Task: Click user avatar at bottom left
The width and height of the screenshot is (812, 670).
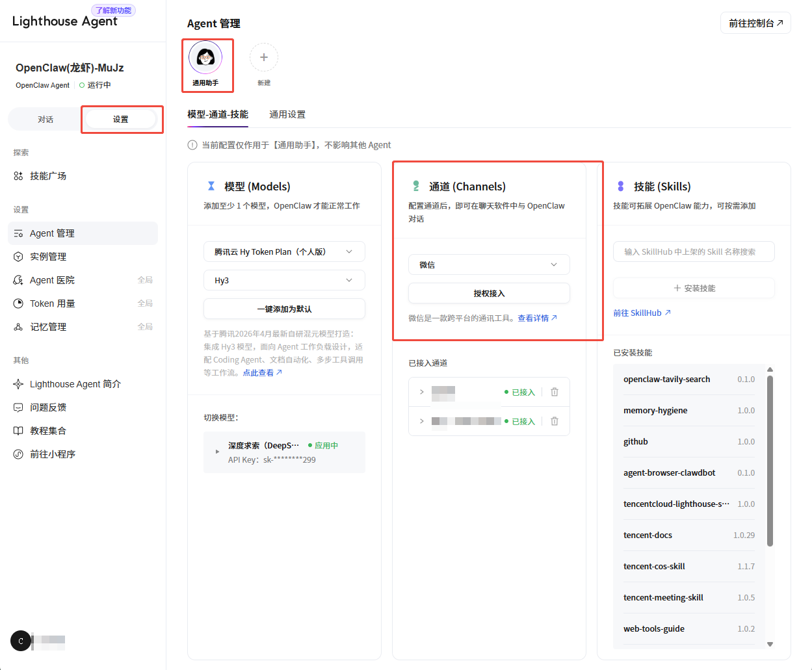Action: pyautogui.click(x=21, y=641)
